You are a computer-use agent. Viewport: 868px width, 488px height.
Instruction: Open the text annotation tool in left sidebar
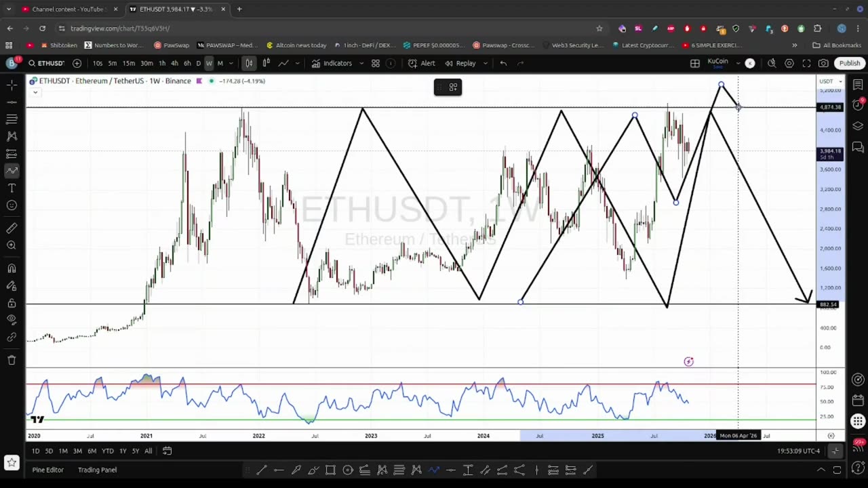pos(12,188)
